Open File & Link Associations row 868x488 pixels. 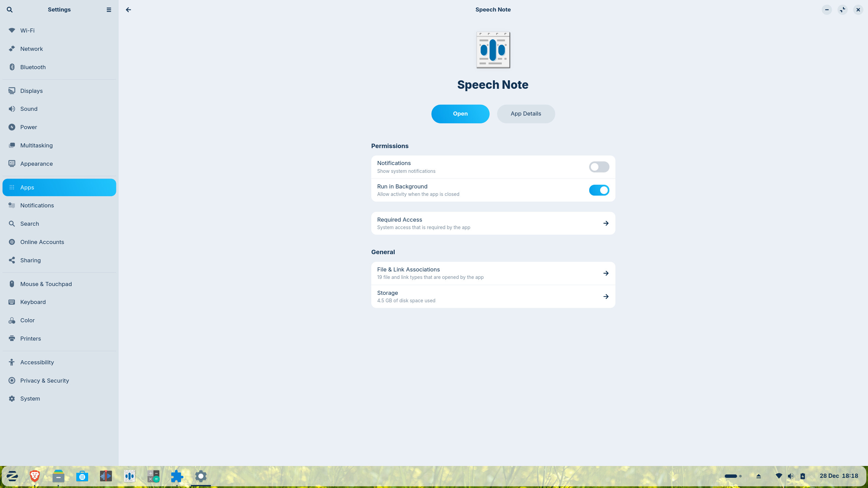click(493, 273)
